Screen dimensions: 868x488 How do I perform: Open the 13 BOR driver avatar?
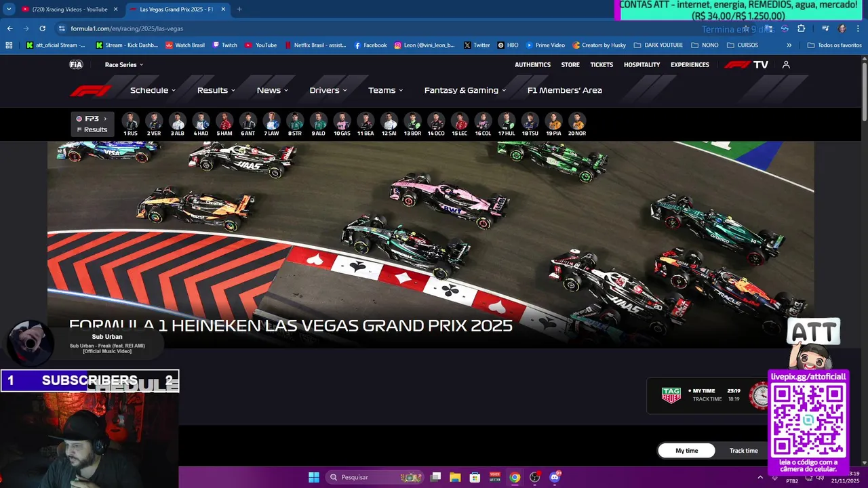412,124
